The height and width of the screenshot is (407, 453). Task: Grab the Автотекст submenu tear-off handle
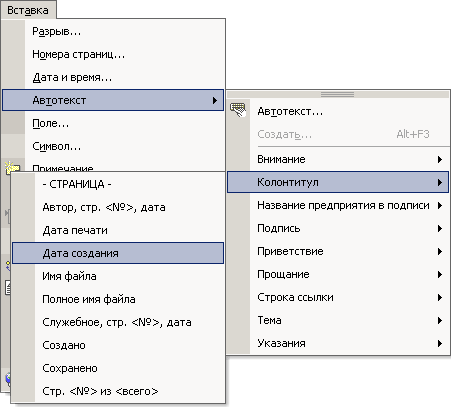click(x=338, y=95)
